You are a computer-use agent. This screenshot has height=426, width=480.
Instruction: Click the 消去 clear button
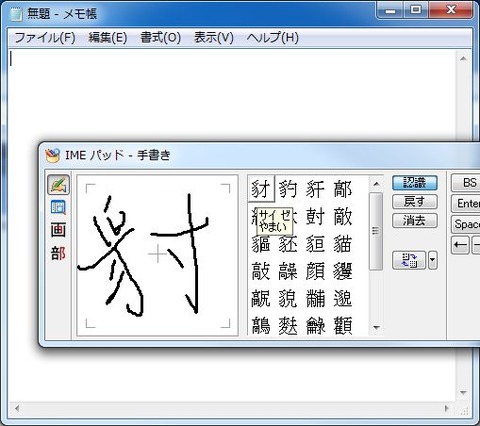tap(415, 220)
